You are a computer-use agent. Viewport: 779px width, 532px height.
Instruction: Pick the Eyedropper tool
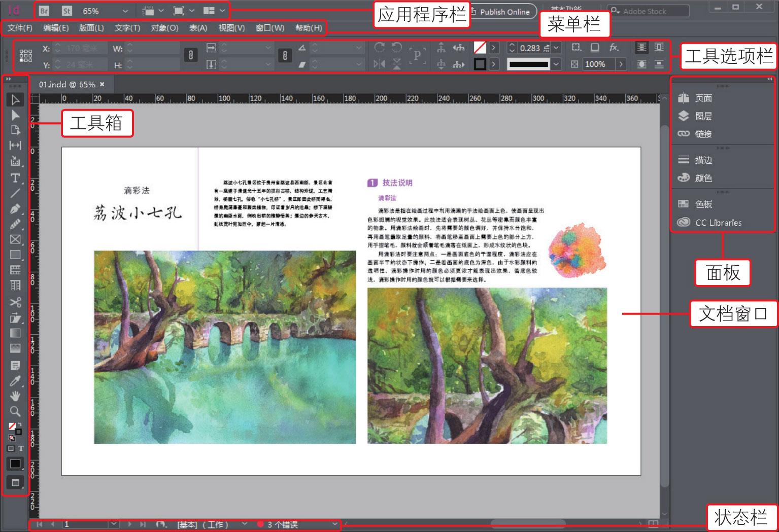pos(15,380)
